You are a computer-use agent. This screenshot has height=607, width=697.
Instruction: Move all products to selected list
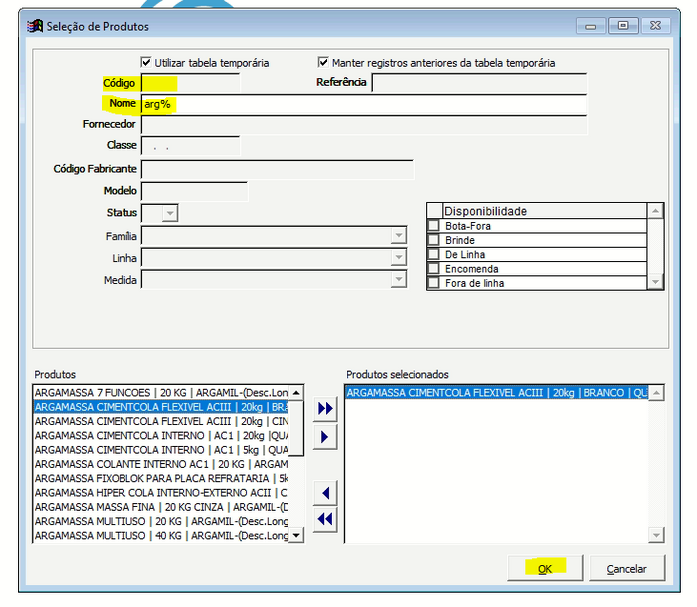click(x=325, y=408)
